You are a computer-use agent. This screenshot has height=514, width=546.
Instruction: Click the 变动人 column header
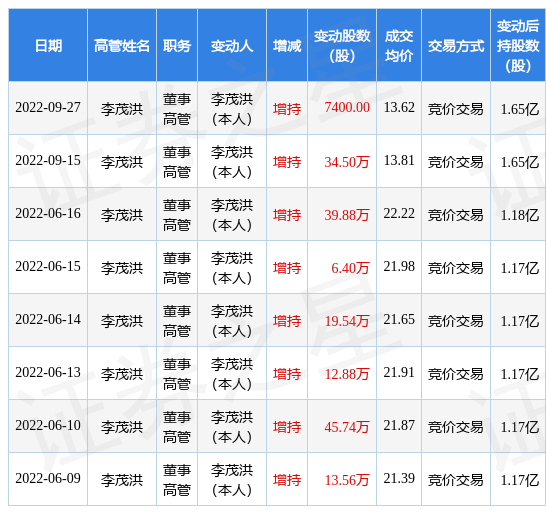point(232,46)
